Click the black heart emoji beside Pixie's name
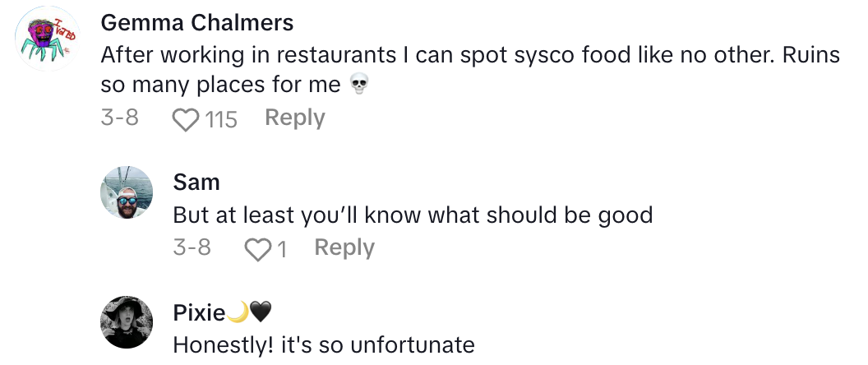 coord(260,312)
